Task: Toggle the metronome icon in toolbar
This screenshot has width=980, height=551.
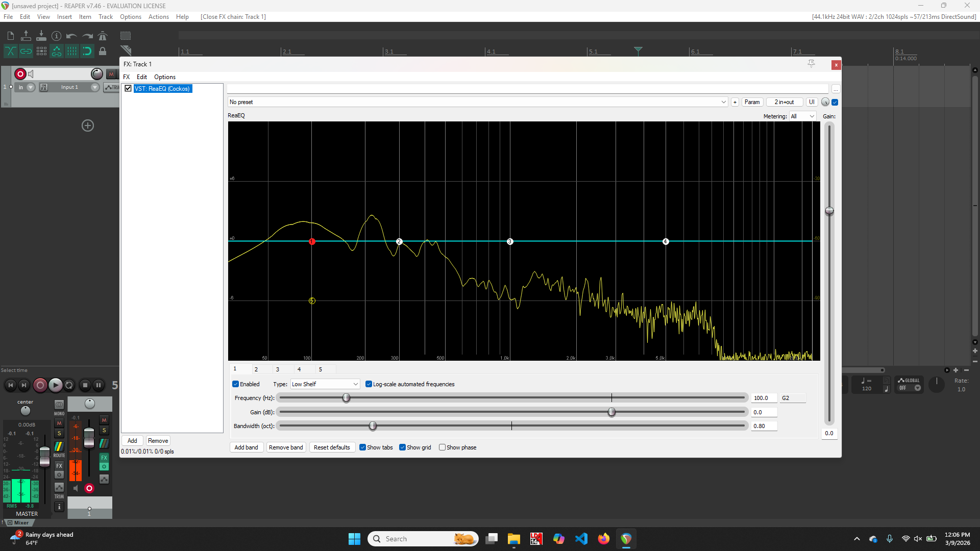Action: [103, 36]
